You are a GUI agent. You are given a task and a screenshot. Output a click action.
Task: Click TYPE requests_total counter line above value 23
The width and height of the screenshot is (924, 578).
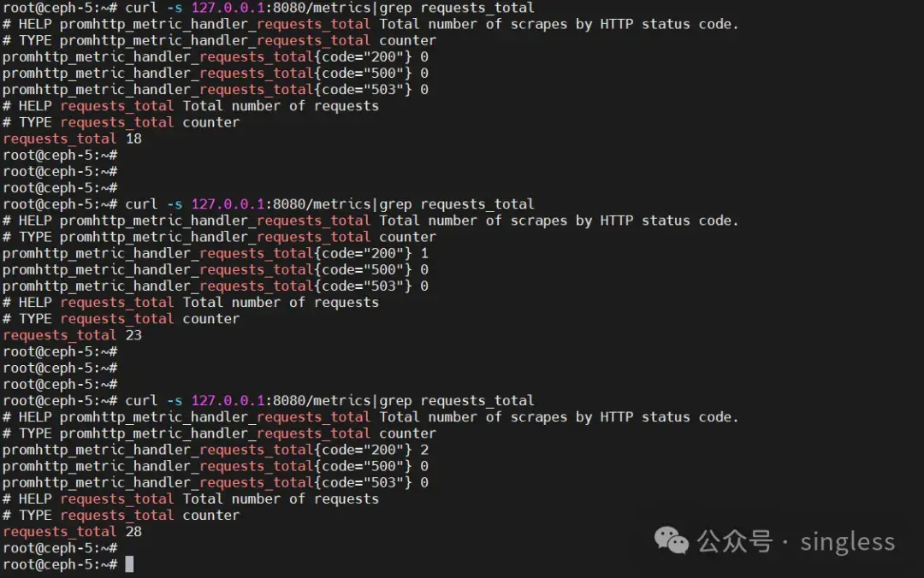tap(121, 319)
